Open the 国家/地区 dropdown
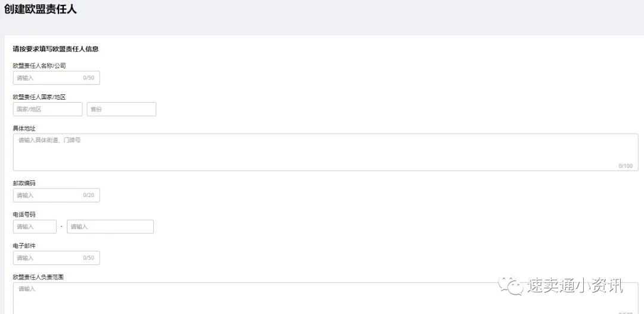The width and height of the screenshot is (644, 314). (x=48, y=109)
